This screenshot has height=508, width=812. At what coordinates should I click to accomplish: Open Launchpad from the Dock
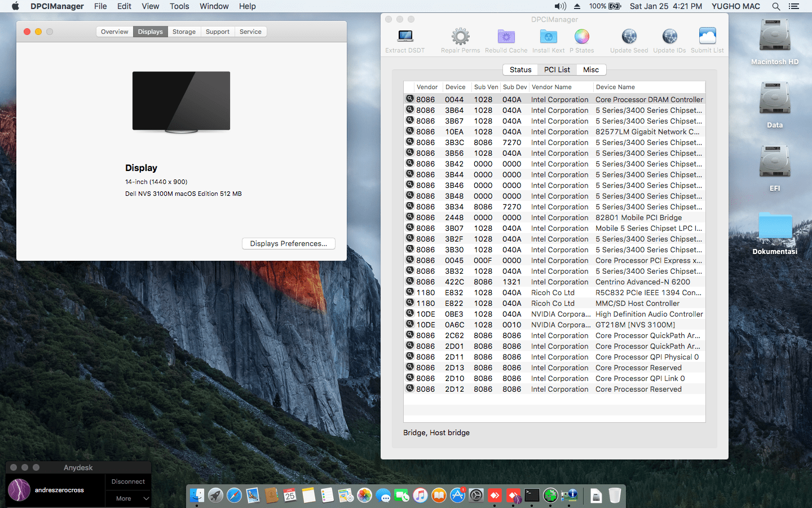(215, 495)
